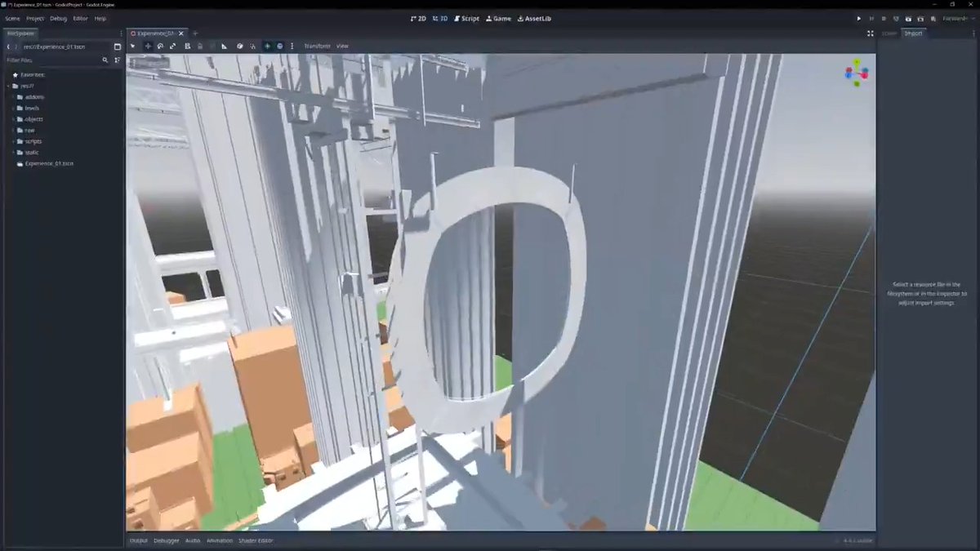Switch to the Import dock tab
Image resolution: width=980 pixels, height=551 pixels.
(x=912, y=33)
